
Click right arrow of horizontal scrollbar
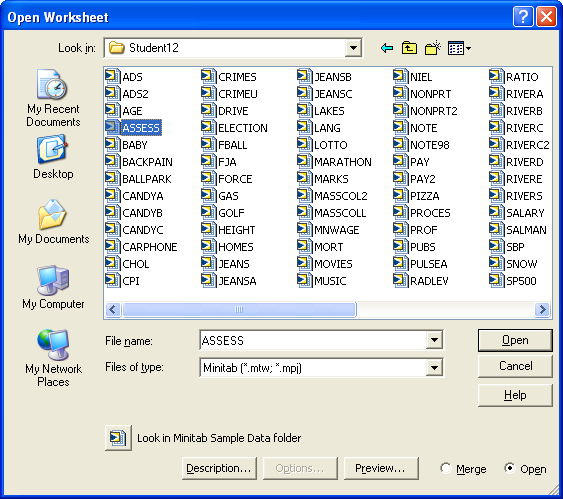tap(543, 309)
